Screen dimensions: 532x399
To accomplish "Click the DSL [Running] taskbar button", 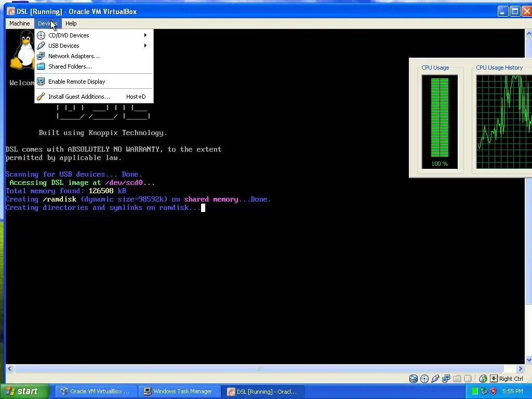I will 263,392.
